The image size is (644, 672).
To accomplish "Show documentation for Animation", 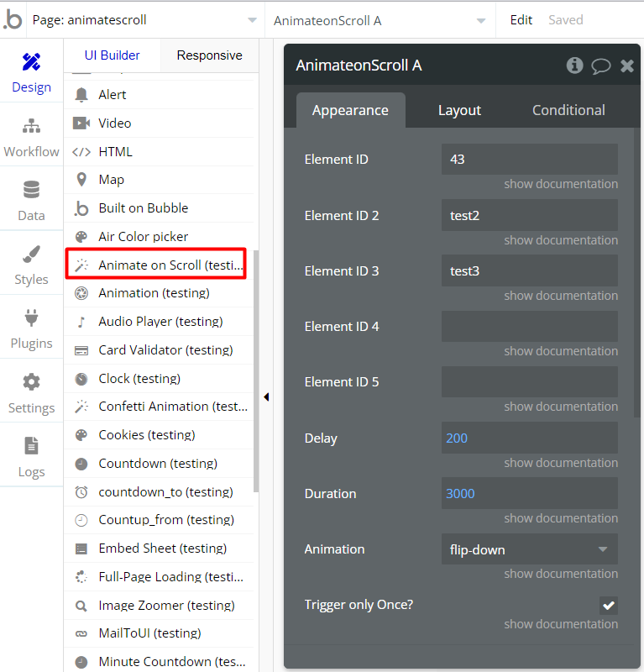I will [561, 574].
